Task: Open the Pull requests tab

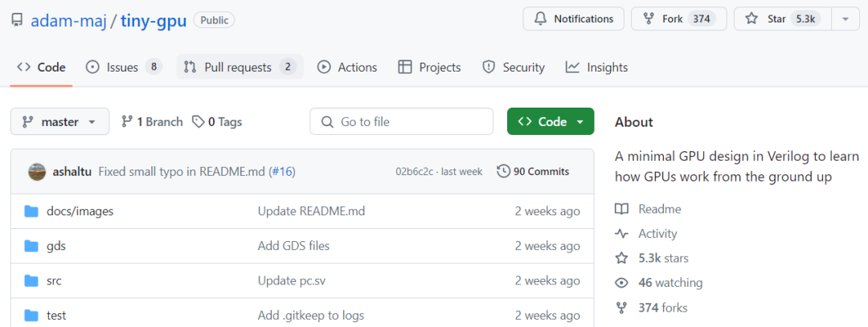Action: (240, 67)
